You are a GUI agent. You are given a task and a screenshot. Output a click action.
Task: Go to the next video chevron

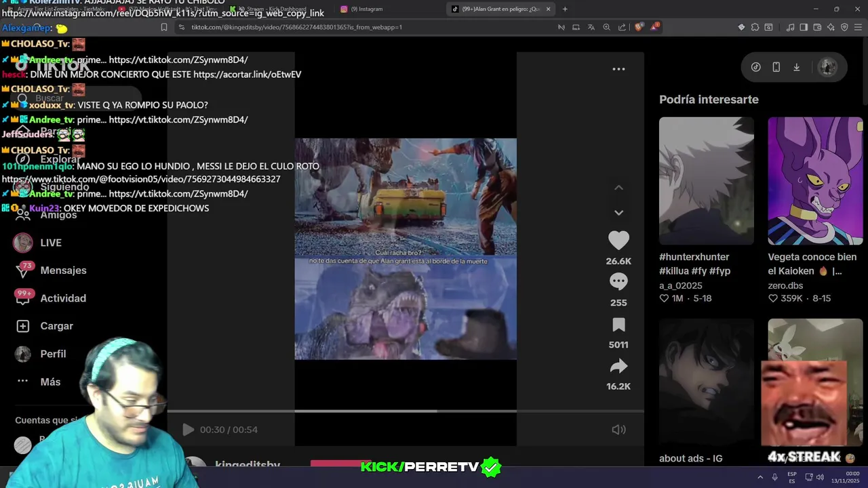[618, 213]
